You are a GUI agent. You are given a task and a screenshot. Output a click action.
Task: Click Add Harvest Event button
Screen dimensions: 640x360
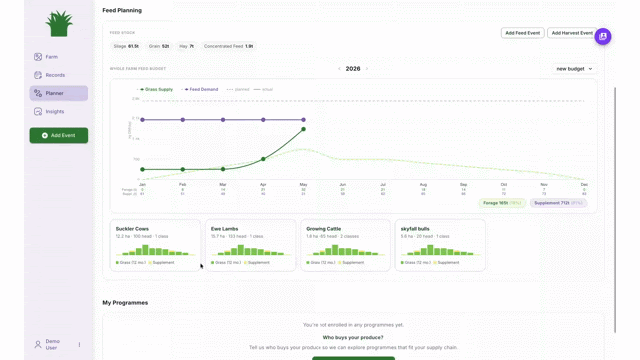(572, 33)
